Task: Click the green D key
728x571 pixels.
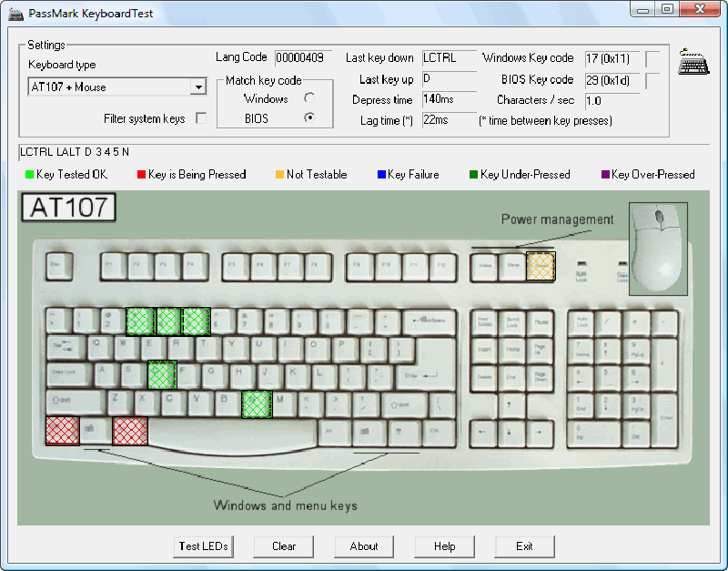Action: (162, 374)
